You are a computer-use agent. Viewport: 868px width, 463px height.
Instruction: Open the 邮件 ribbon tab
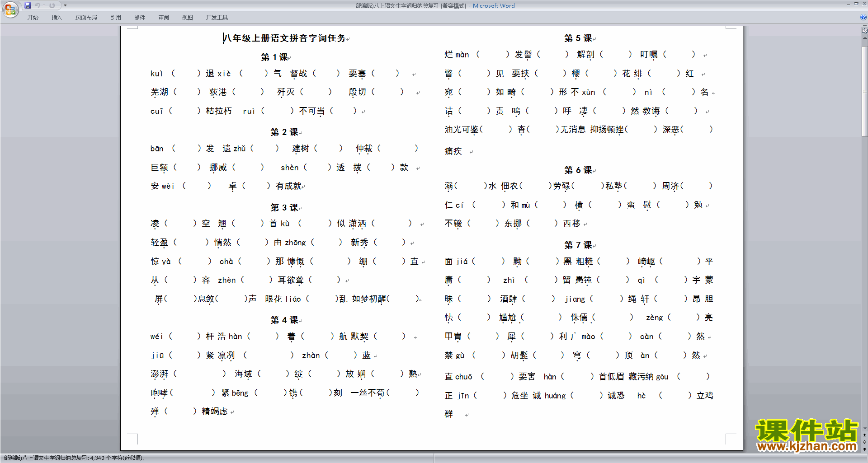(x=140, y=18)
